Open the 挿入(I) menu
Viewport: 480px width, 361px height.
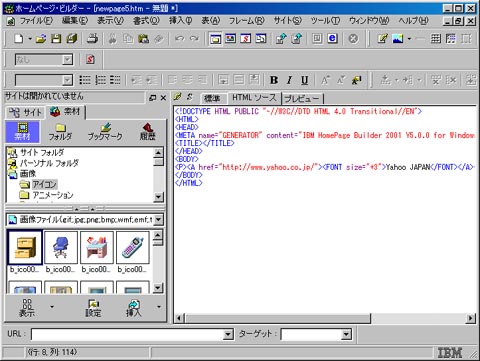(180, 21)
